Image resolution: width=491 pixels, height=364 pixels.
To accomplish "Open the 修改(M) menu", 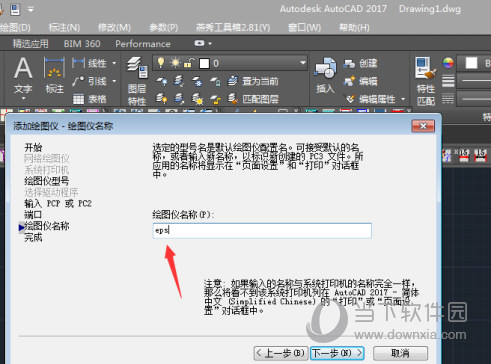I will pos(114,27).
